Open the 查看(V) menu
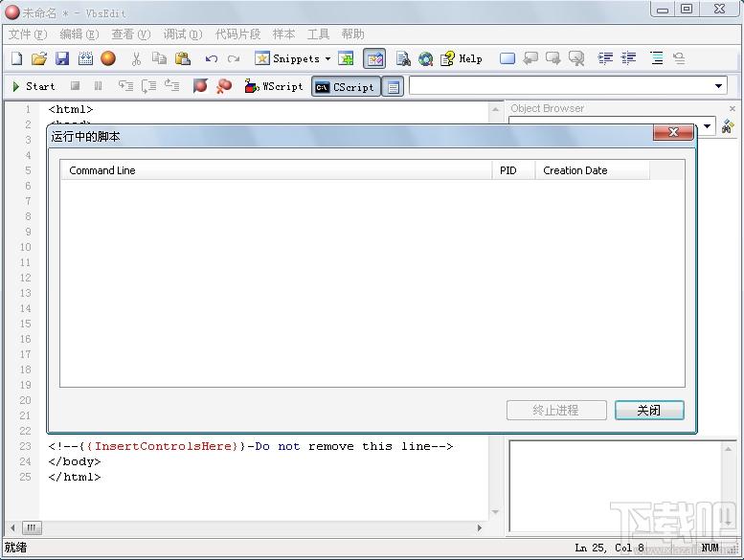 click(x=131, y=34)
